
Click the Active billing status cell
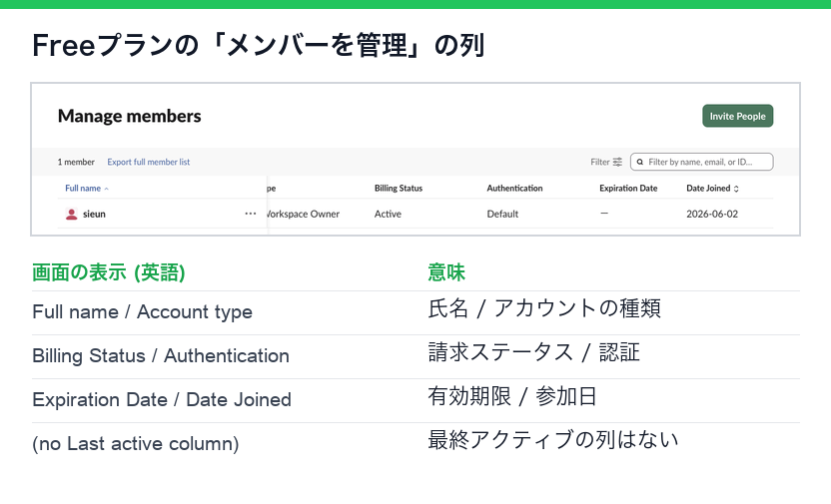point(388,214)
